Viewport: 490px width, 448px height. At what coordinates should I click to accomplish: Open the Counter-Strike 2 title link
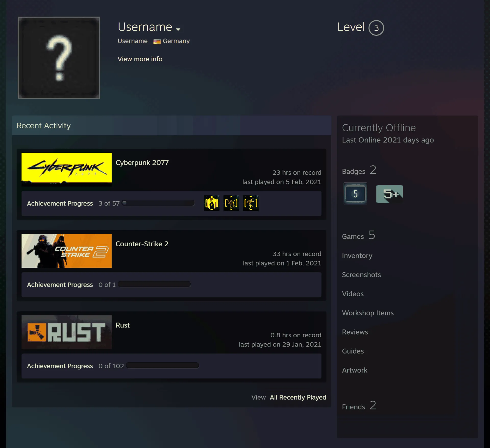point(142,244)
